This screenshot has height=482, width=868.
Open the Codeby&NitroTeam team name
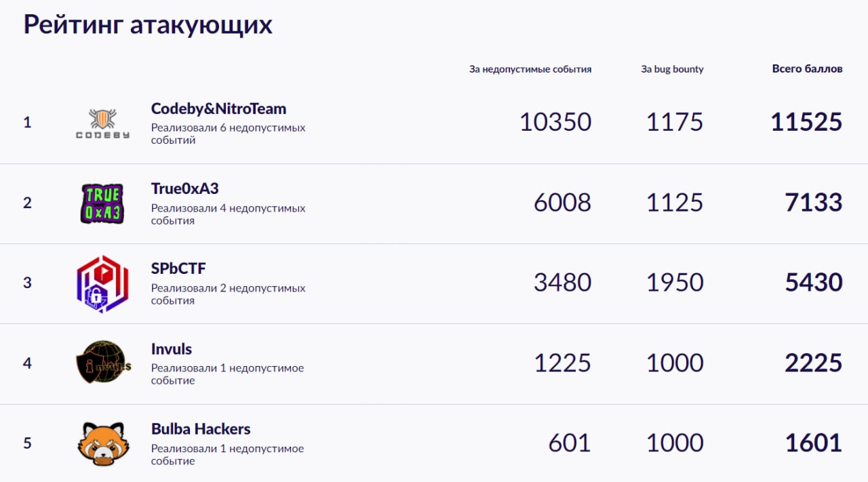point(218,108)
